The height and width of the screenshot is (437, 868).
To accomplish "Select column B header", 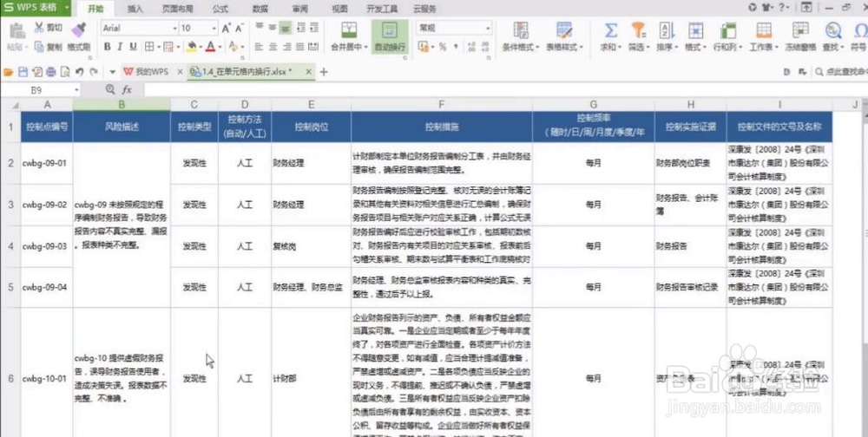I will coord(122,104).
